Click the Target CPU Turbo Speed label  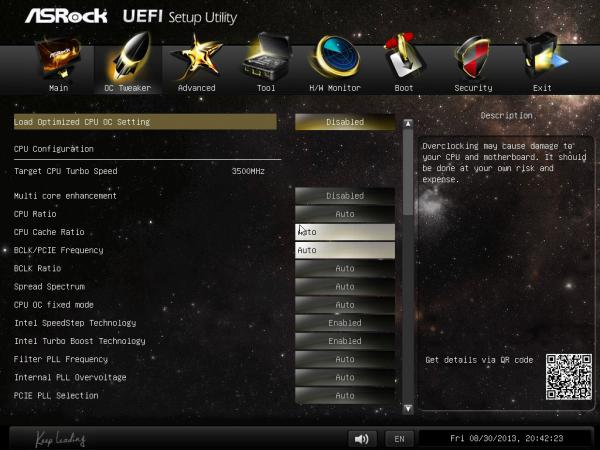tap(65, 171)
